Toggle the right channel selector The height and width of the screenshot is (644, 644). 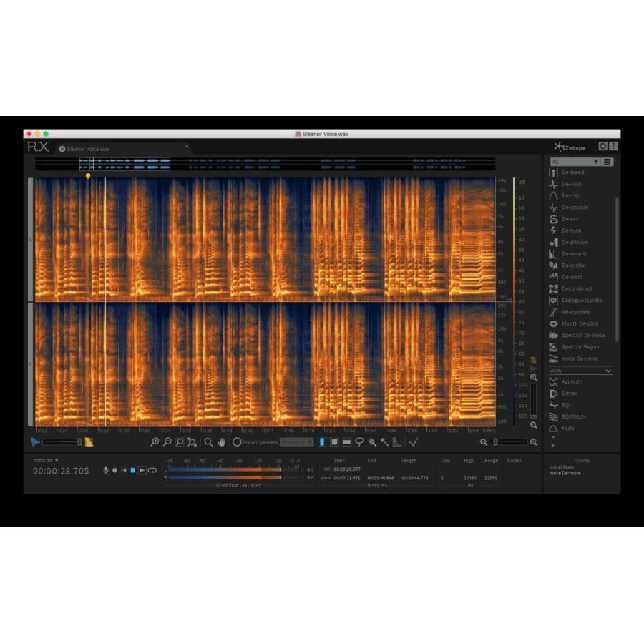point(30,364)
